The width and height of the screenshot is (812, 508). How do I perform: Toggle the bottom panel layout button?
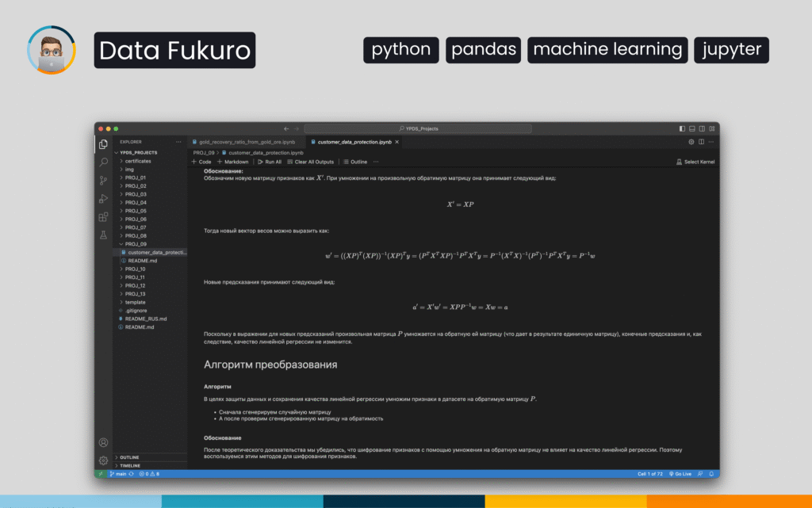692,128
